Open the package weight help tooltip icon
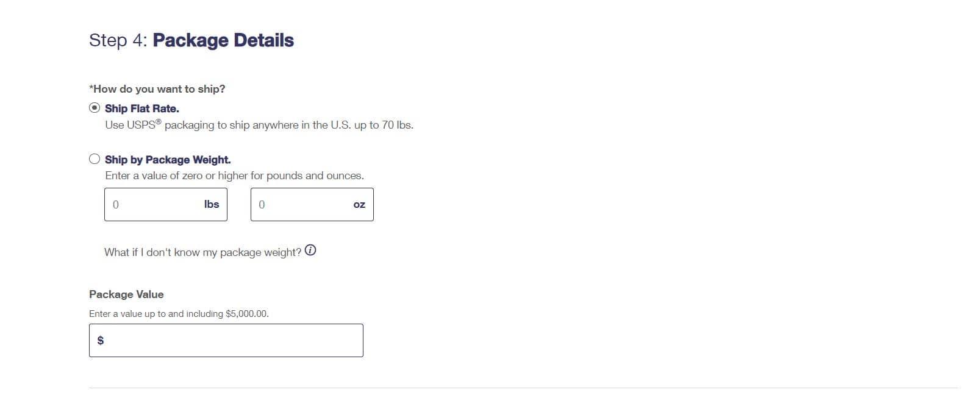 (x=312, y=251)
